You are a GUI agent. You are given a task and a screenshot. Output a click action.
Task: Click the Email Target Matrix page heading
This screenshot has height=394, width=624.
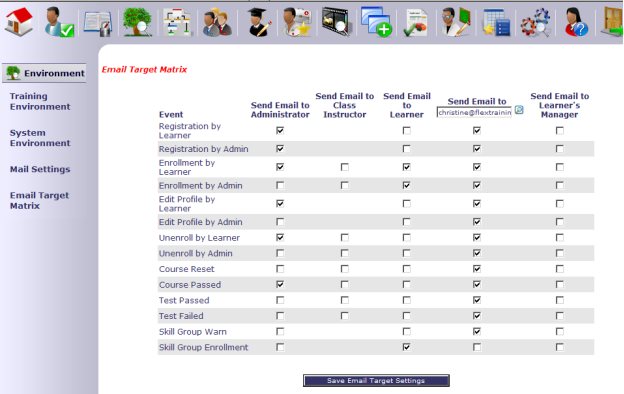144,70
